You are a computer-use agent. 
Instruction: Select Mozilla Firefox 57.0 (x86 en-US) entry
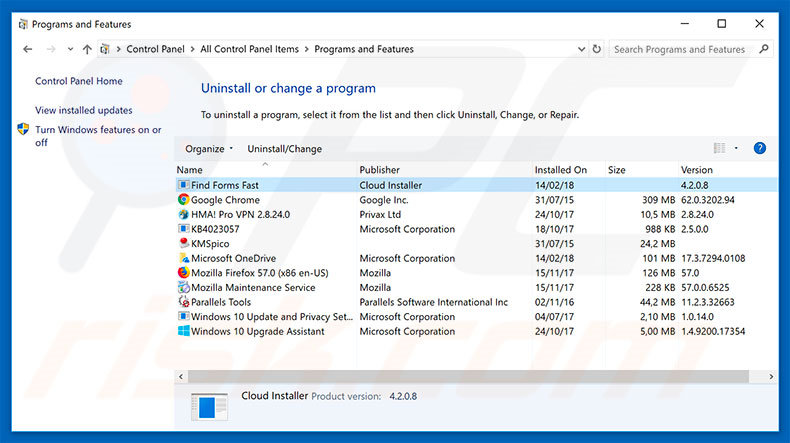tap(259, 273)
